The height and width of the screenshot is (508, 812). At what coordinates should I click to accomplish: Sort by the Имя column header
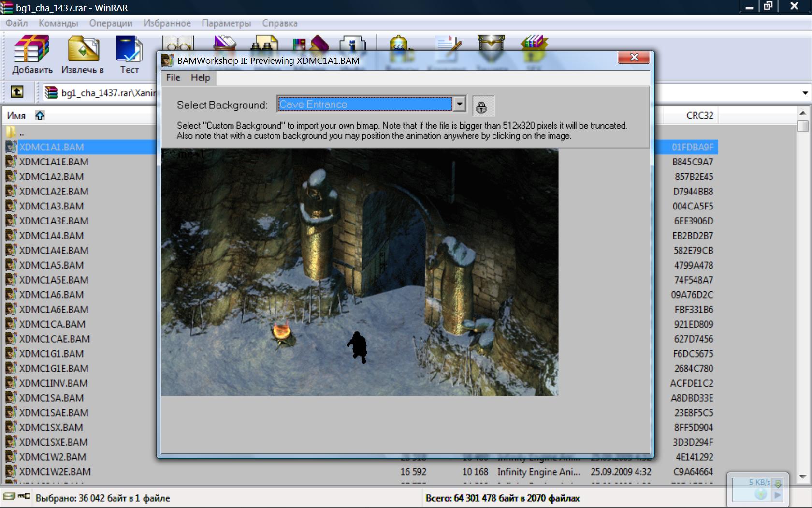(16, 116)
